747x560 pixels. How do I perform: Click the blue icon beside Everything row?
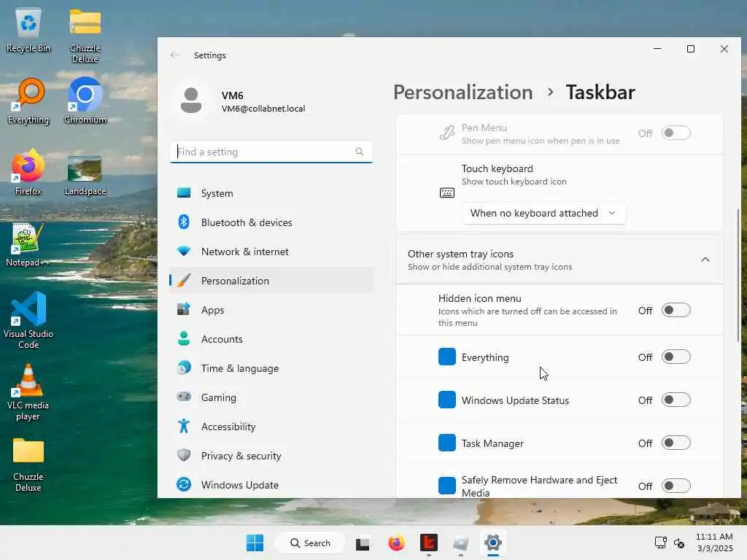(x=447, y=357)
